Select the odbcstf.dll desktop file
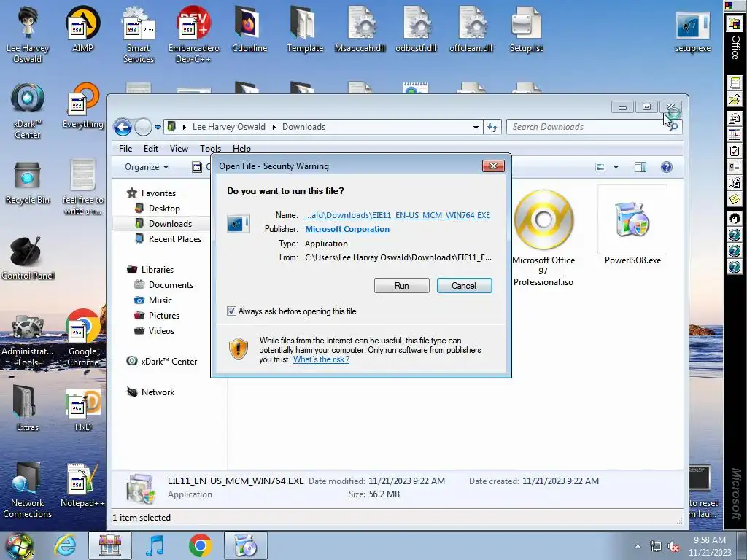The image size is (747, 560). pyautogui.click(x=416, y=29)
